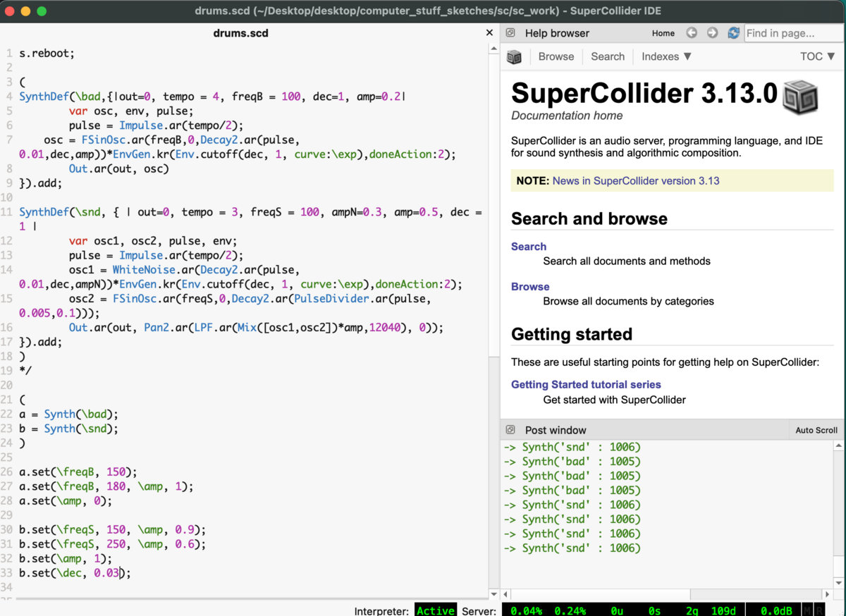
Task: Close the drums.scd editor tab
Action: click(x=489, y=33)
